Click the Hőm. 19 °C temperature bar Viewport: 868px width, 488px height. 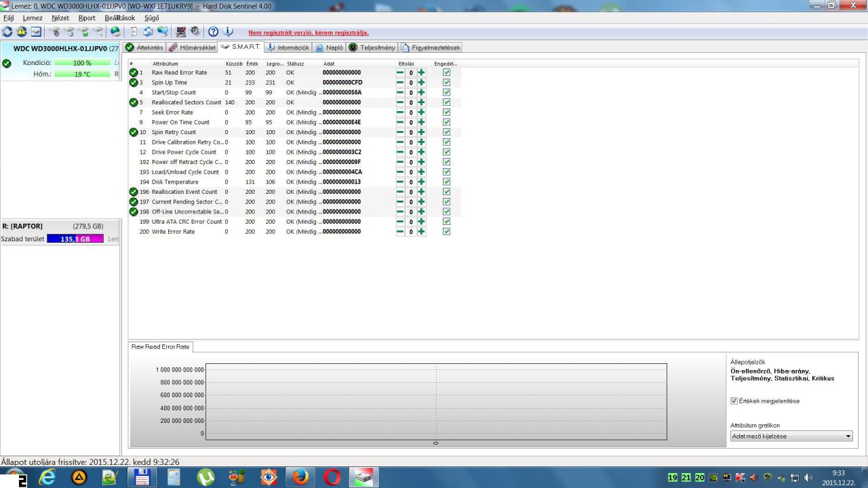(82, 74)
